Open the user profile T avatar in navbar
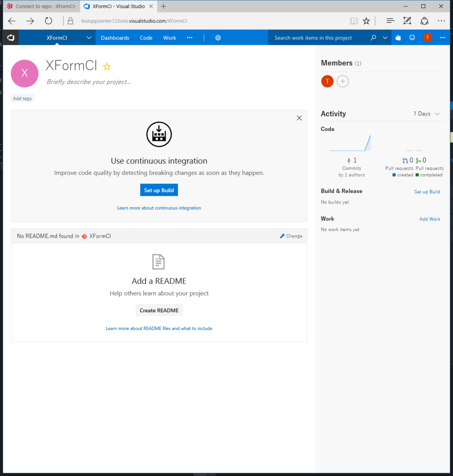 pyautogui.click(x=427, y=37)
